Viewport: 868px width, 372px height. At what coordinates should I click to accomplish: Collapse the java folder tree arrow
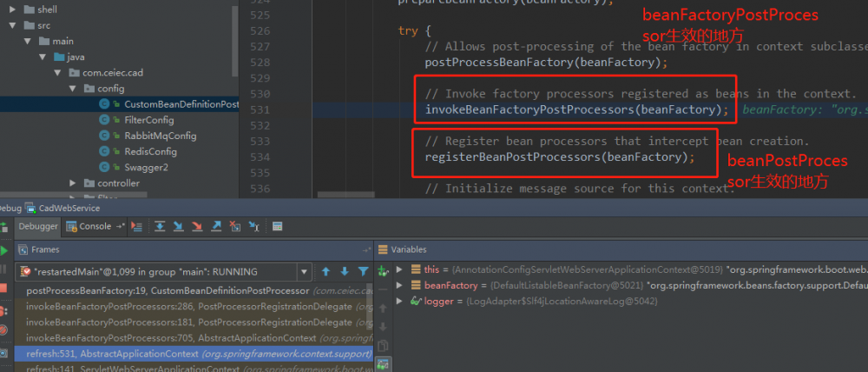tap(43, 57)
